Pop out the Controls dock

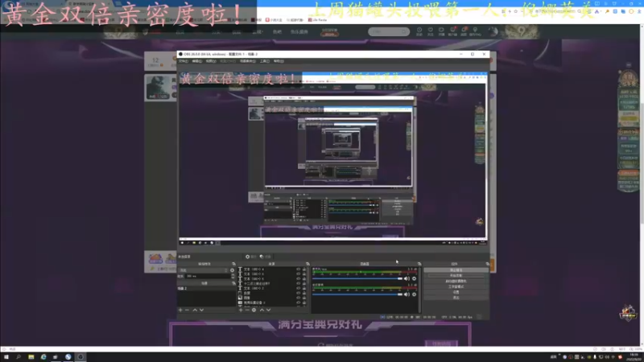pos(488,264)
